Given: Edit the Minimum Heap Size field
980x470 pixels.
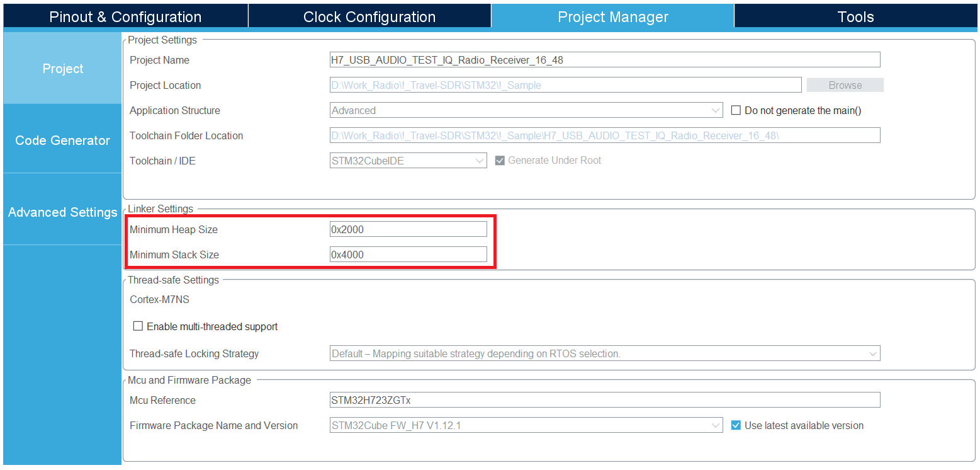Looking at the screenshot, I should pos(408,229).
